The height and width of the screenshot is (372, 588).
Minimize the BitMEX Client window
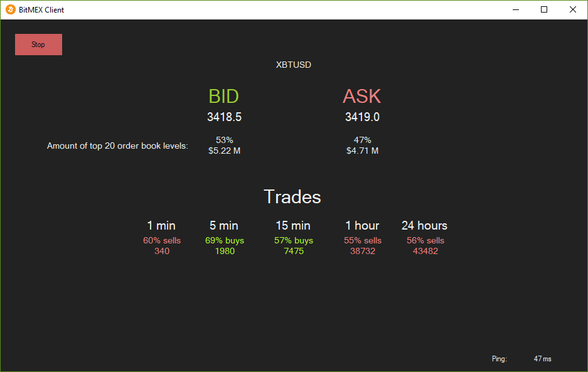516,10
